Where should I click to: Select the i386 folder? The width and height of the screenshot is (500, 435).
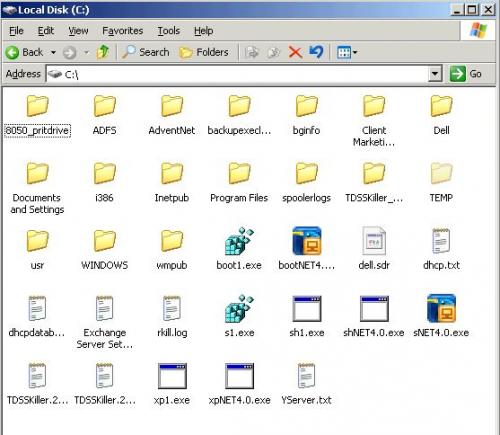pos(105,183)
